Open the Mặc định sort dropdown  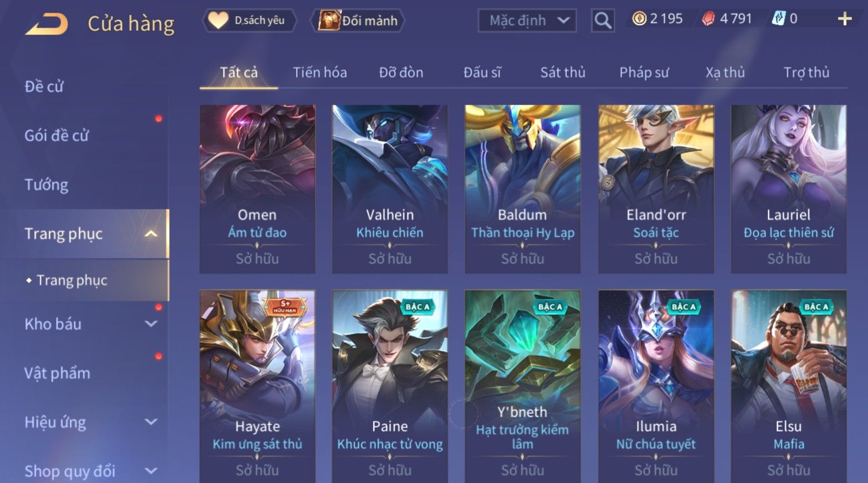click(x=527, y=21)
